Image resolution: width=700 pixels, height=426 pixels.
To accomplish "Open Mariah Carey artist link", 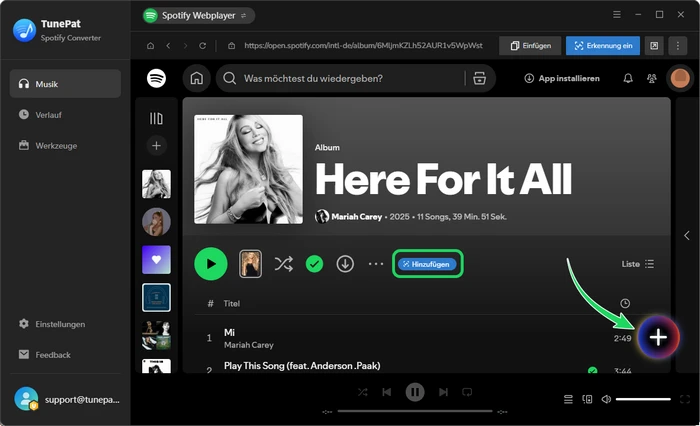I will 356,217.
